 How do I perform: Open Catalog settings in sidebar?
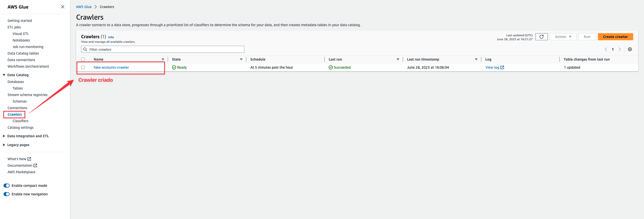coord(20,127)
